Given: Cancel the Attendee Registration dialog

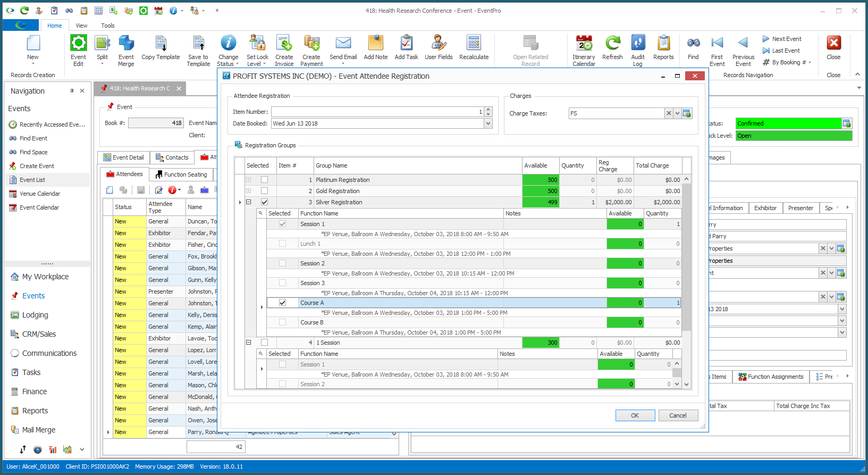Looking at the screenshot, I should tap(678, 415).
